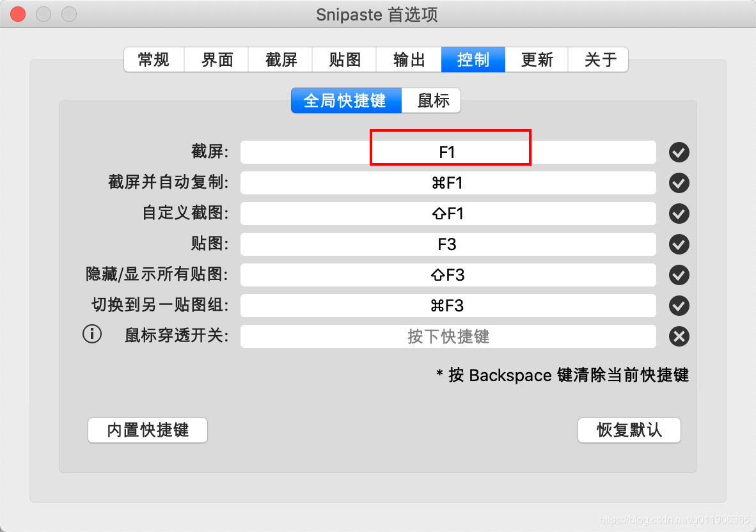Show the 关于 tab
756x532 pixels.
tap(598, 59)
